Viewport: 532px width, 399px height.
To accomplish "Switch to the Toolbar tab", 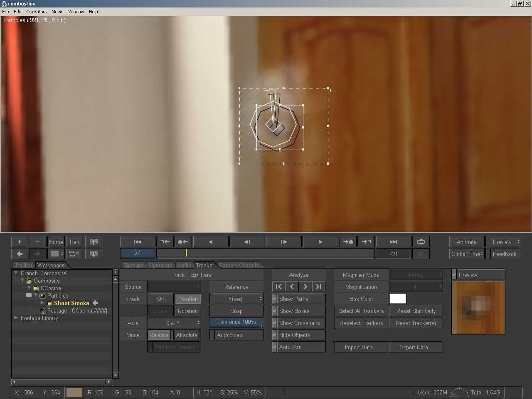I will 24,265.
